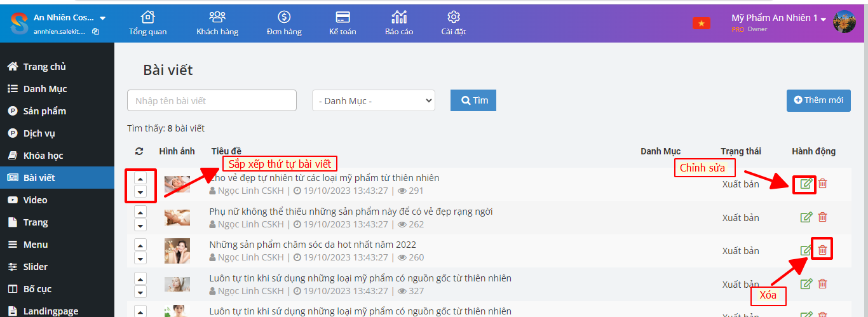Viewport: 868px width, 317px height.
Task: Expand the Danh Mục category dropdown
Action: pyautogui.click(x=374, y=100)
